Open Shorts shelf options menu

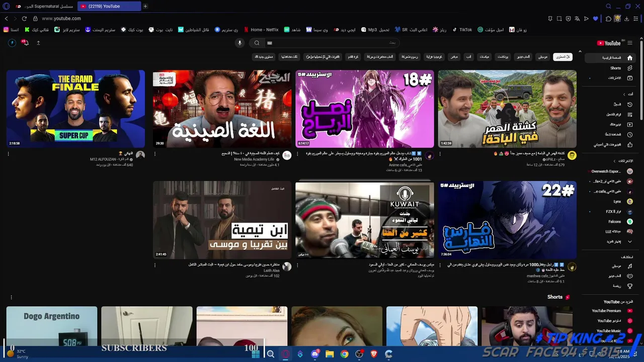[x=11, y=297]
